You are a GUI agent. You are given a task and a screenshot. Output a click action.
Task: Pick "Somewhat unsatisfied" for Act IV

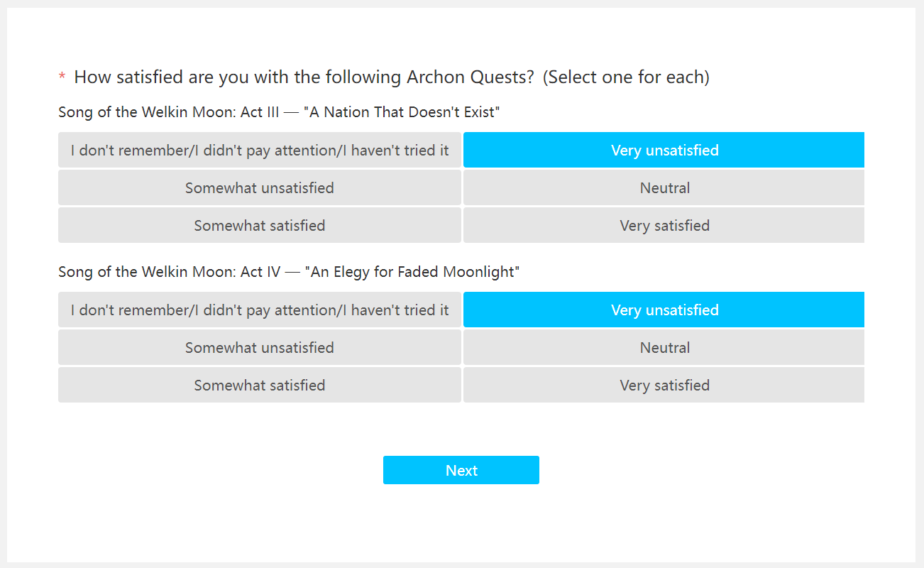point(260,348)
